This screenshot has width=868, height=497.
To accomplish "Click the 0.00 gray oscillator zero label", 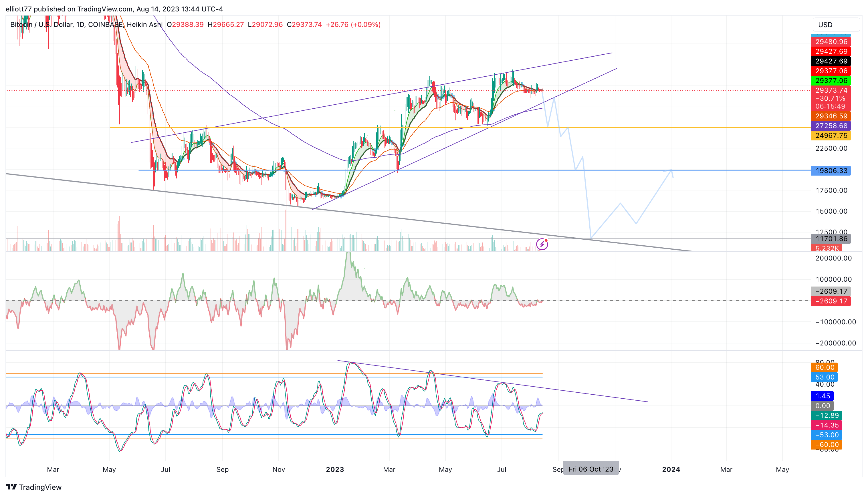I will pos(822,406).
